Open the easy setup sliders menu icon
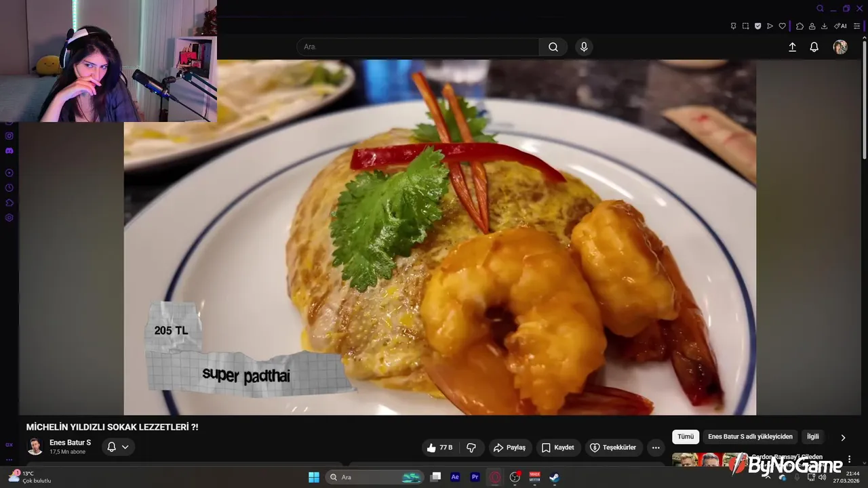 856,26
